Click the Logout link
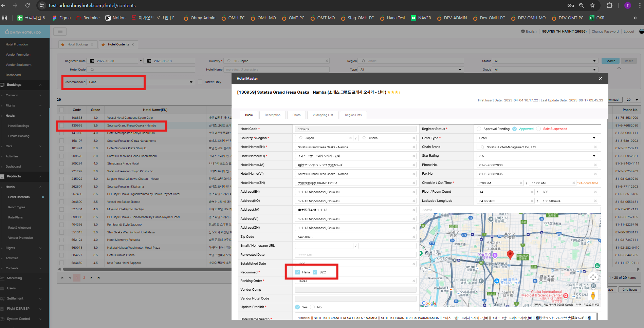Viewport: 644px width, 328px height. (629, 32)
